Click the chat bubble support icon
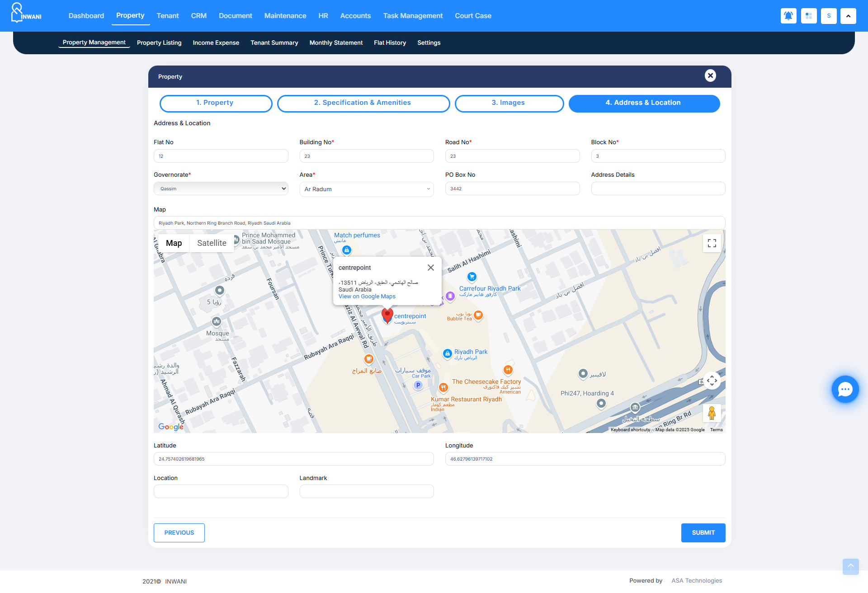The width and height of the screenshot is (868, 593). [845, 389]
